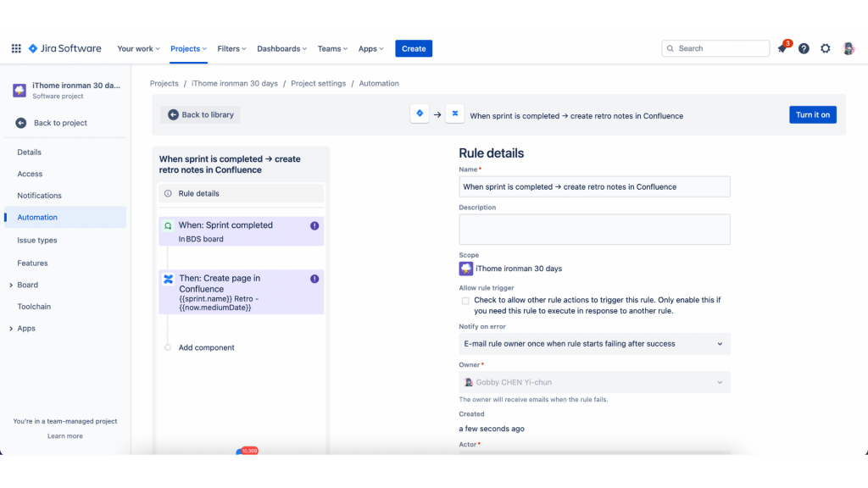Open Issue types in sidebar
Screen dimensions: 868x488
click(37, 240)
